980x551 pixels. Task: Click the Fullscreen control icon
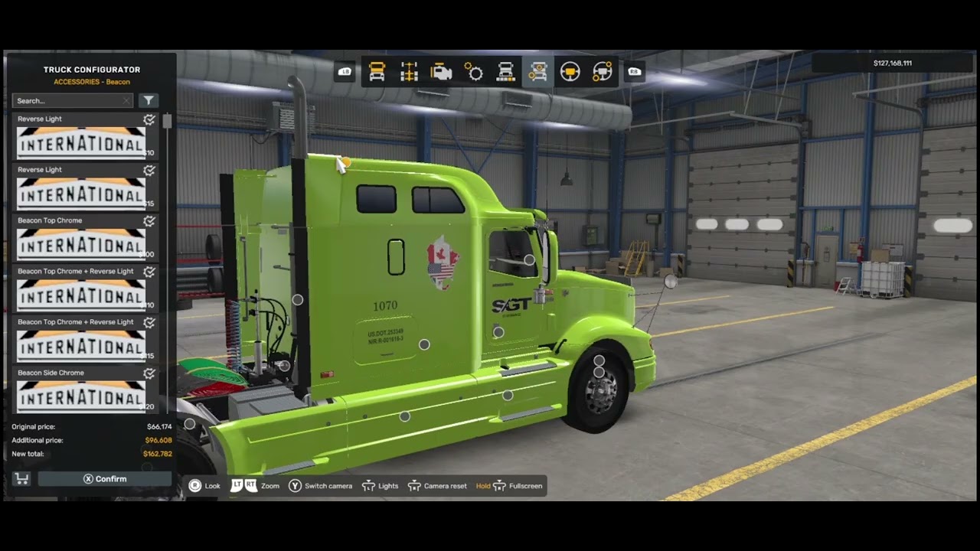pos(499,486)
